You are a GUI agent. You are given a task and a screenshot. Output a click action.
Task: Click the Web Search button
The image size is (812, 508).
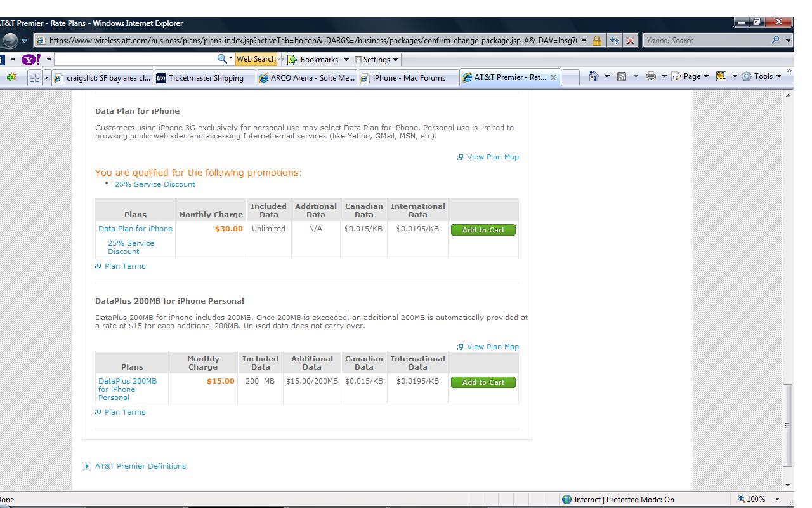click(256, 59)
